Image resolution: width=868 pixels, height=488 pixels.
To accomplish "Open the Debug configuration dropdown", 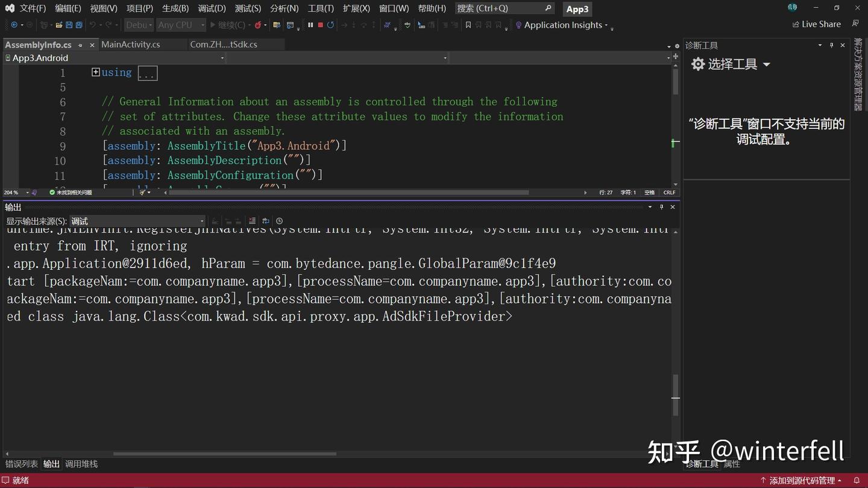I will pyautogui.click(x=139, y=25).
